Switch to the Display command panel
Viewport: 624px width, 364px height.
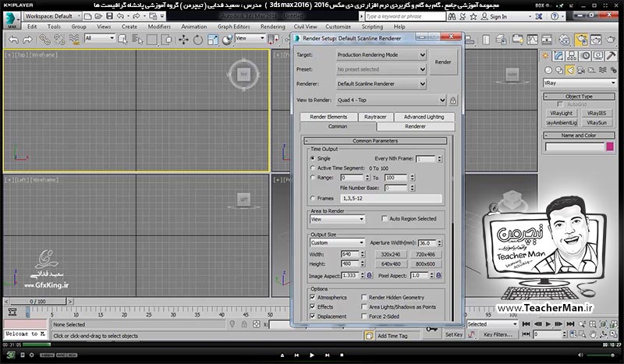pyautogui.click(x=598, y=55)
